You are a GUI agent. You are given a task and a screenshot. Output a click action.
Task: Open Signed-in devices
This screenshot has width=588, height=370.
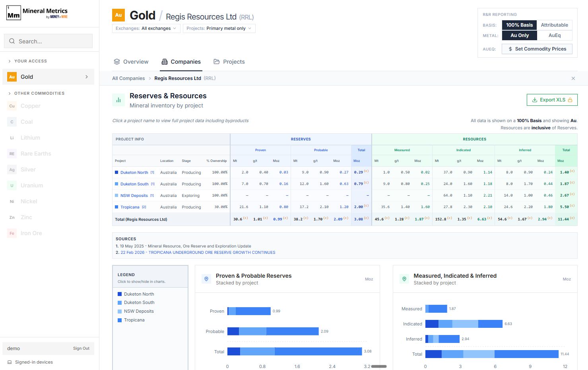(x=30, y=362)
